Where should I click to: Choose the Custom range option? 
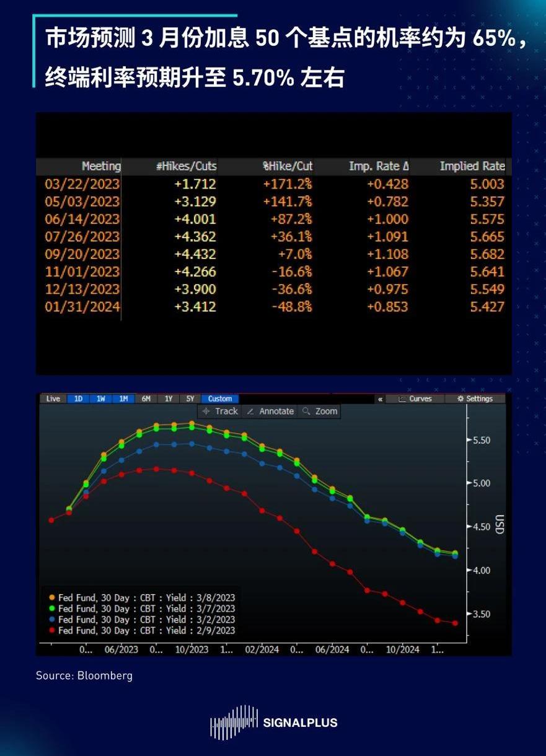point(220,399)
